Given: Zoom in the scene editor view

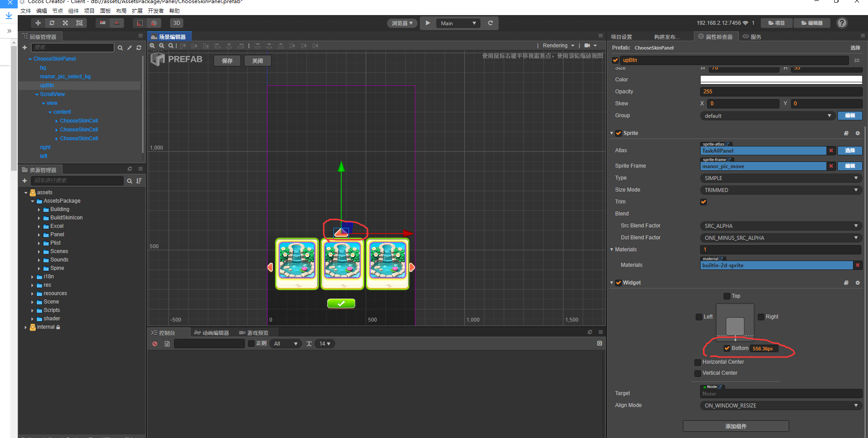Looking at the screenshot, I should coord(152,46).
